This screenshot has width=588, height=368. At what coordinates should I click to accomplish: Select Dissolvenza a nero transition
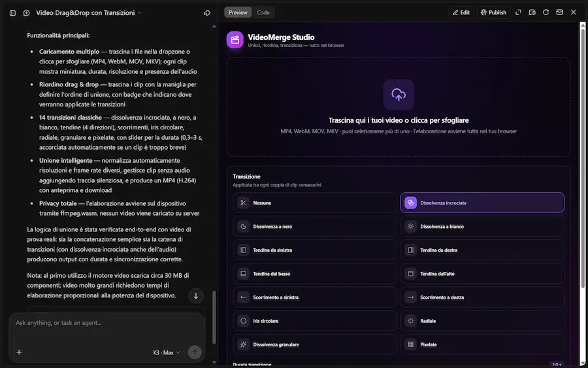click(315, 226)
